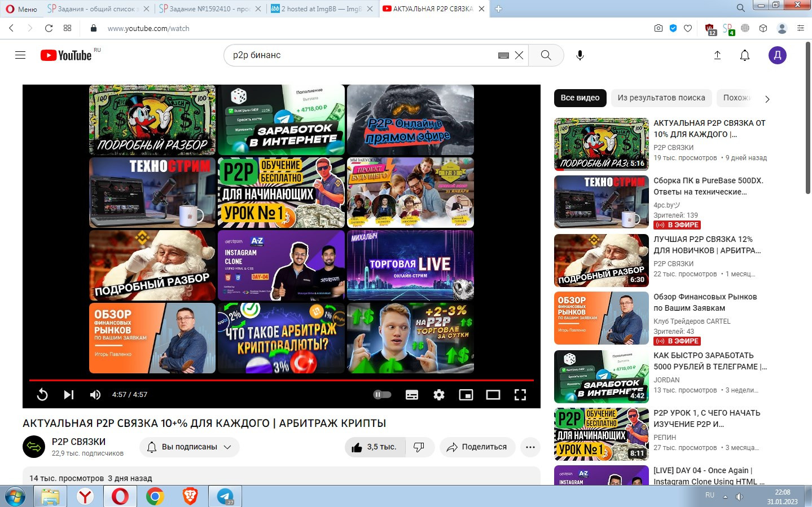Screen dimensions: 812x507
Task: Mute the video volume
Action: coord(95,395)
